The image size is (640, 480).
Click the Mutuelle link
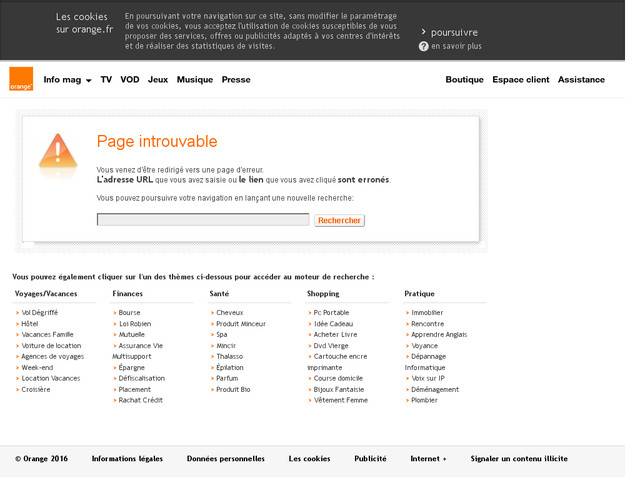pyautogui.click(x=131, y=335)
